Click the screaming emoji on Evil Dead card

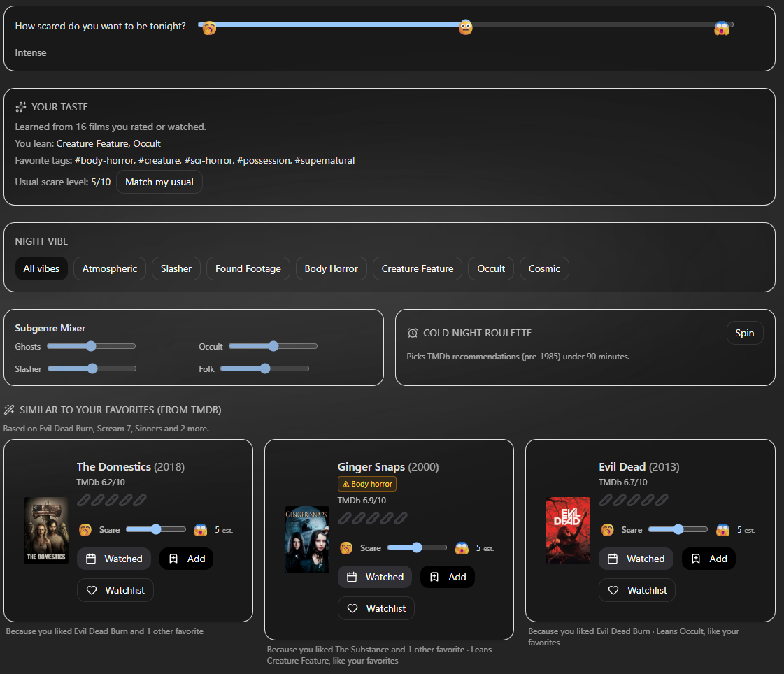[723, 530]
